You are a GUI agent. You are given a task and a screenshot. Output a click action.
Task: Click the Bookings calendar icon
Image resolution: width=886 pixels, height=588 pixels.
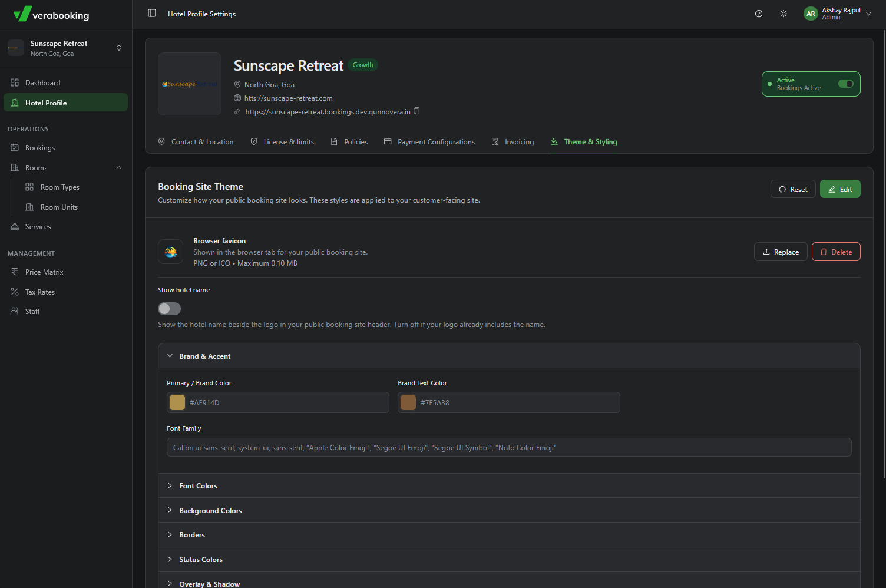[x=15, y=147]
